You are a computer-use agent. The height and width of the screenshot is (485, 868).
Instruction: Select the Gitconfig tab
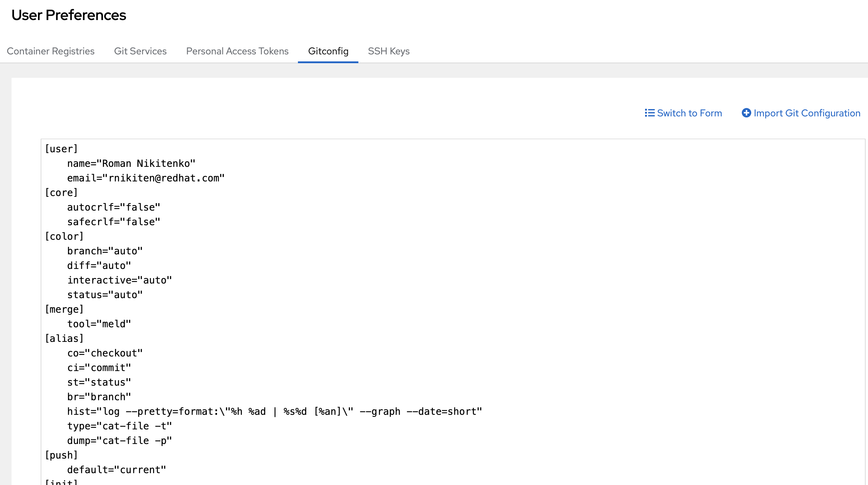(328, 51)
